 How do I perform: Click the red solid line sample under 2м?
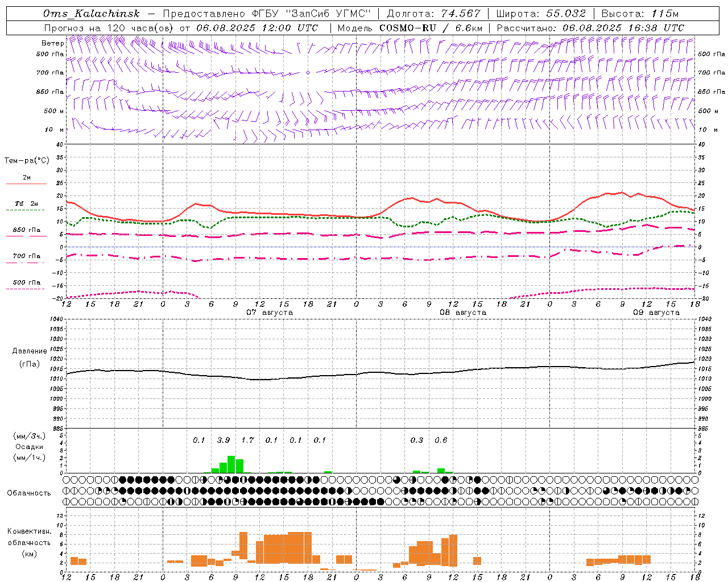[26, 184]
